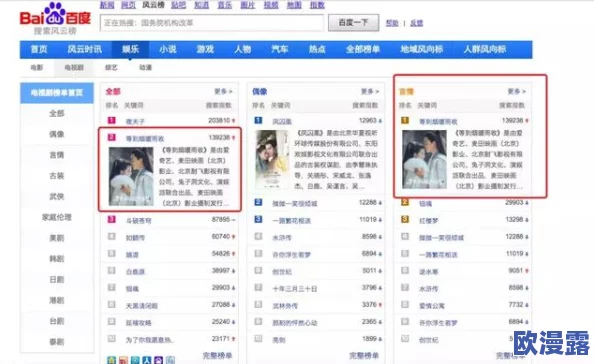Viewport: 594px width, 364px height.
Task: Switch to the 汽车 tab
Action: [x=280, y=49]
